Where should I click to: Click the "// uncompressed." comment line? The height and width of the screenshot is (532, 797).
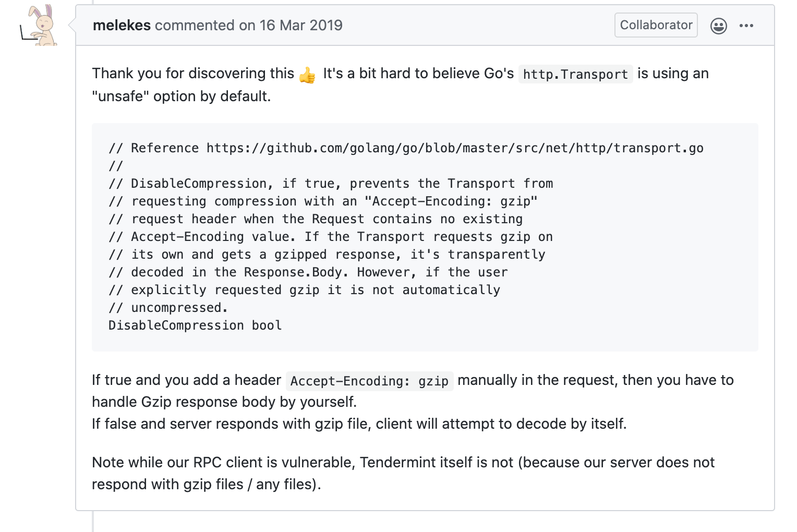[x=168, y=308]
